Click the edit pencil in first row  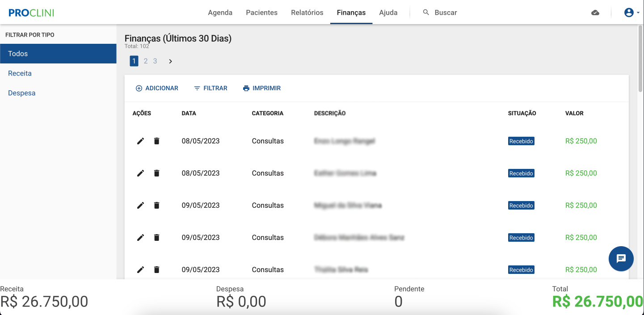coord(140,141)
